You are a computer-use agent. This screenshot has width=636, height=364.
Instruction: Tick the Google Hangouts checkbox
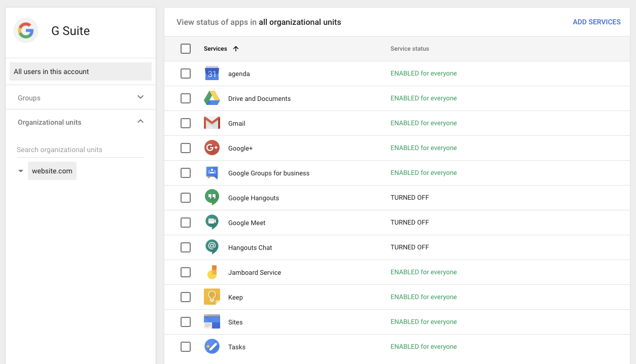[x=186, y=198]
